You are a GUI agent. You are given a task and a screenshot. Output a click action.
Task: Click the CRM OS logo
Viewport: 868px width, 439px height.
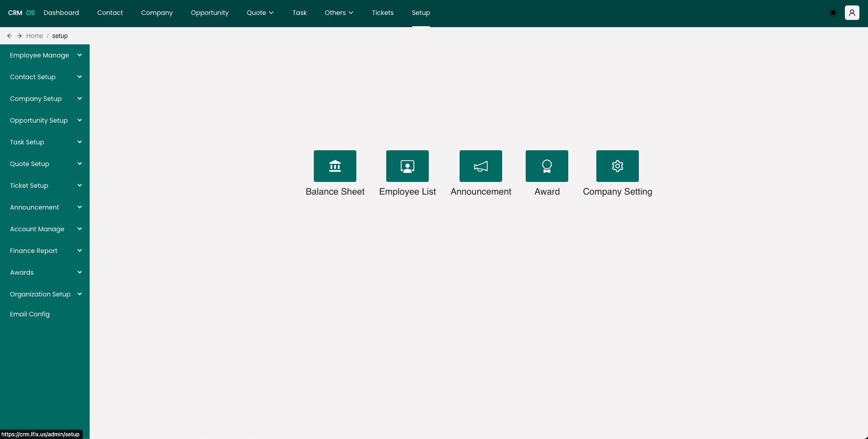(x=21, y=13)
